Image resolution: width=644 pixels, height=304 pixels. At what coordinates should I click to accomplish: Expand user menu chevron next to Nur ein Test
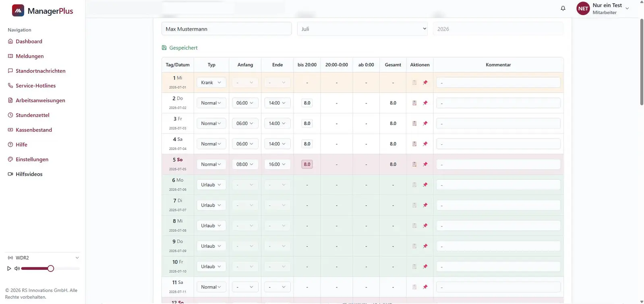(x=627, y=8)
